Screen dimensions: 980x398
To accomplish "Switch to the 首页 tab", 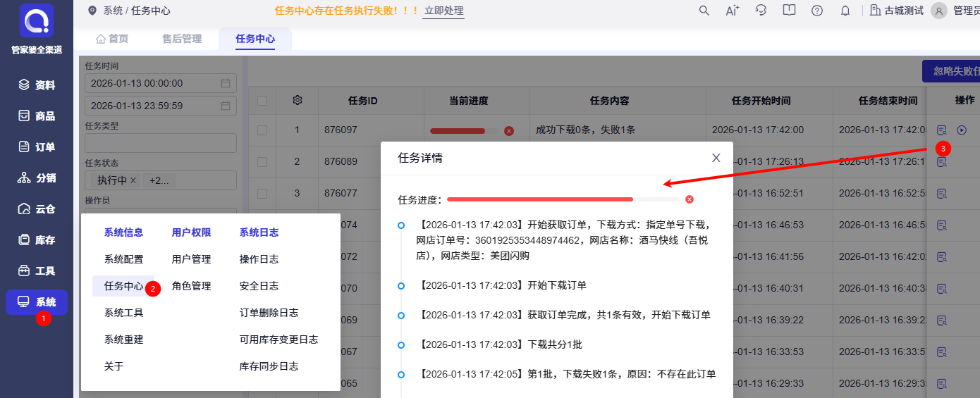I will pyautogui.click(x=112, y=39).
